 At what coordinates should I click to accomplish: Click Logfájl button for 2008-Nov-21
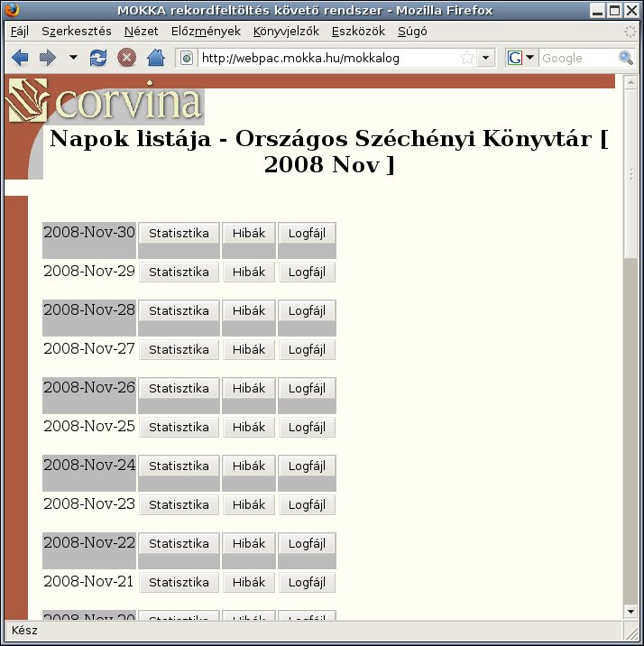tap(307, 583)
